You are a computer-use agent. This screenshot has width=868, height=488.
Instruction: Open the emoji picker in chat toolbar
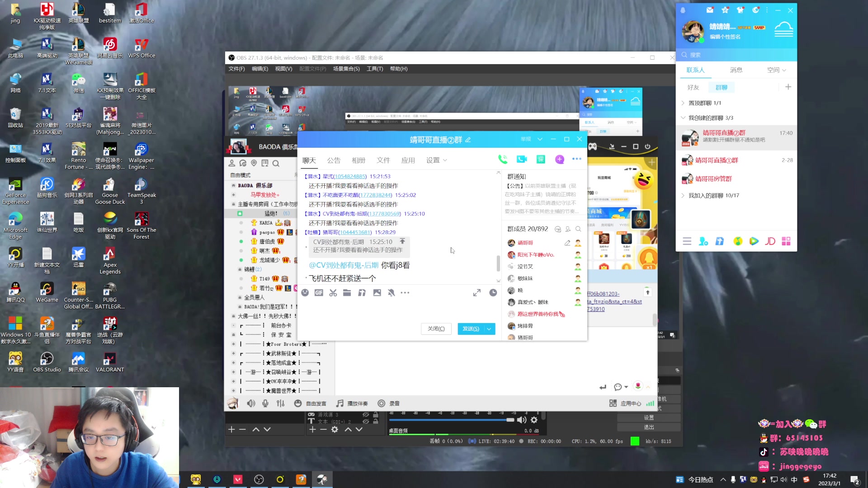point(305,293)
